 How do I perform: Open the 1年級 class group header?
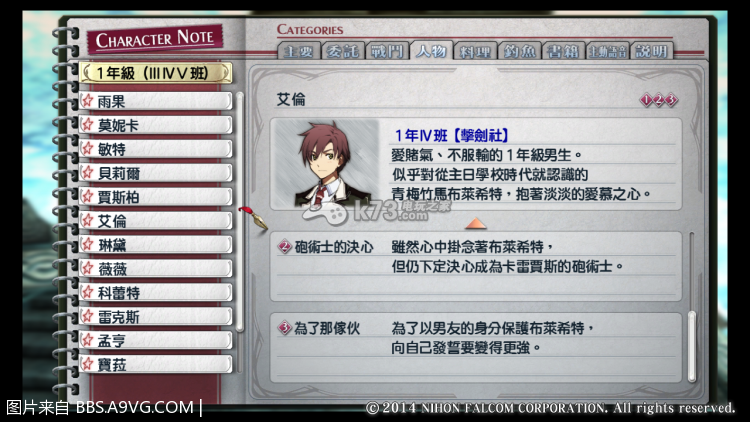point(156,73)
